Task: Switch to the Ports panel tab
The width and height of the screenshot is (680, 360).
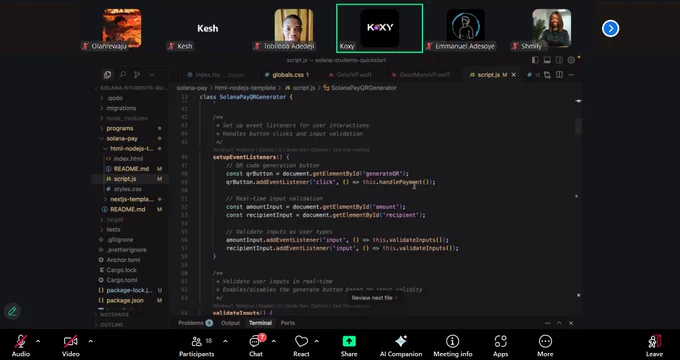Action: click(x=288, y=323)
